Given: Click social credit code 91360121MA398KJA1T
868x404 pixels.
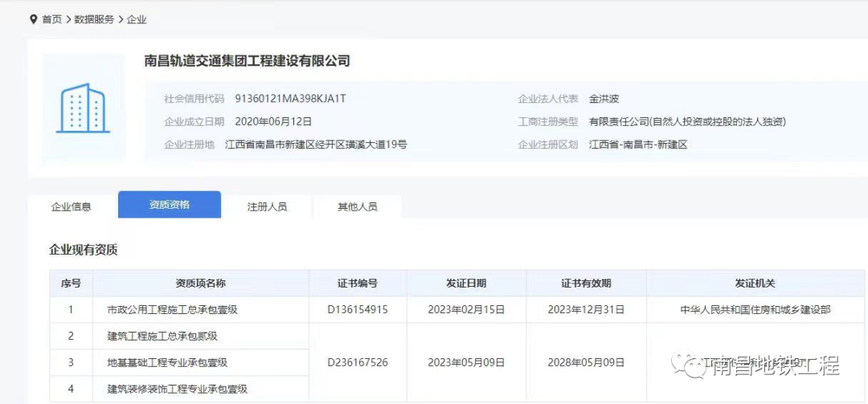Looking at the screenshot, I should (291, 99).
